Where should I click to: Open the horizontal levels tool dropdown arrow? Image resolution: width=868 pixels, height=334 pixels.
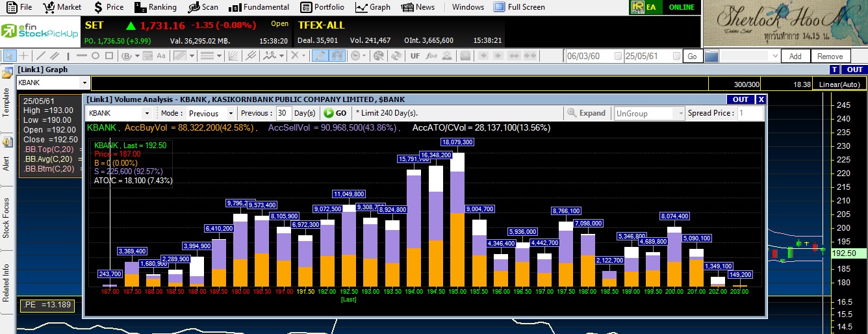[219, 56]
